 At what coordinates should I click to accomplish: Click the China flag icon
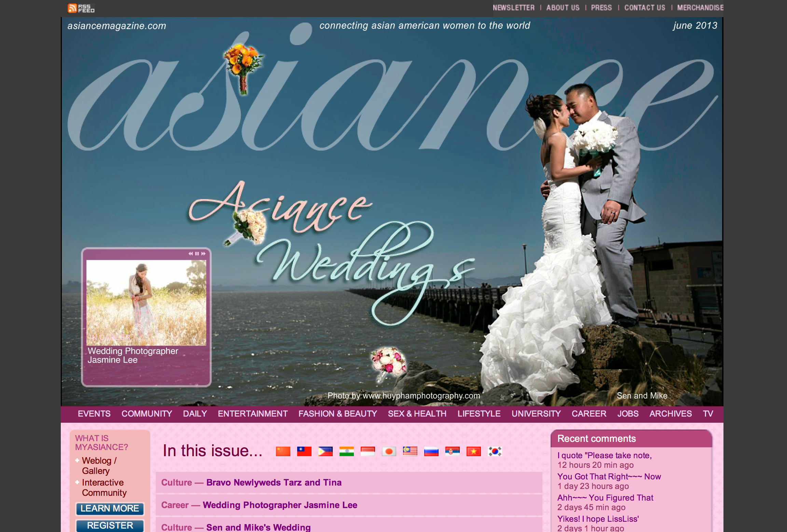point(283,451)
